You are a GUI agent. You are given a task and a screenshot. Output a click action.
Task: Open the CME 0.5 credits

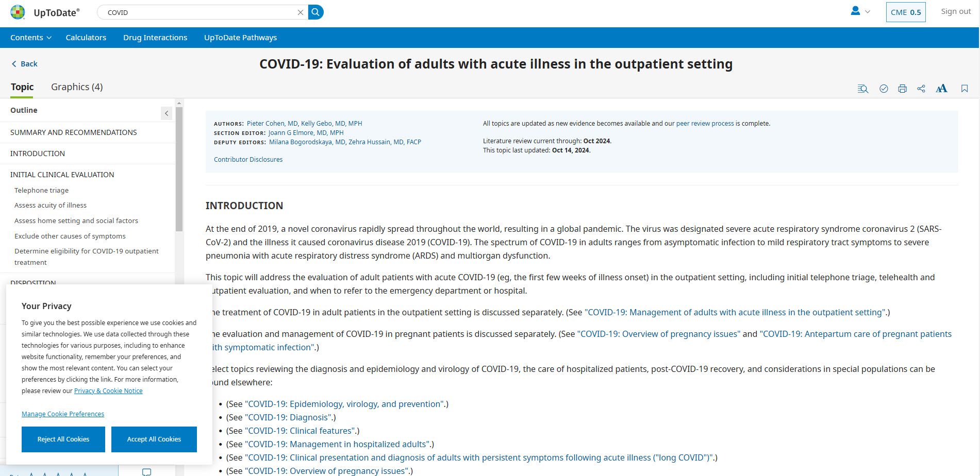click(906, 12)
